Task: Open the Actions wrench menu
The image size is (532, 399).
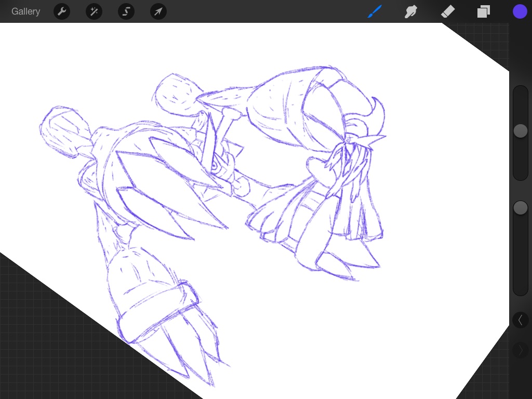Action: click(x=62, y=11)
